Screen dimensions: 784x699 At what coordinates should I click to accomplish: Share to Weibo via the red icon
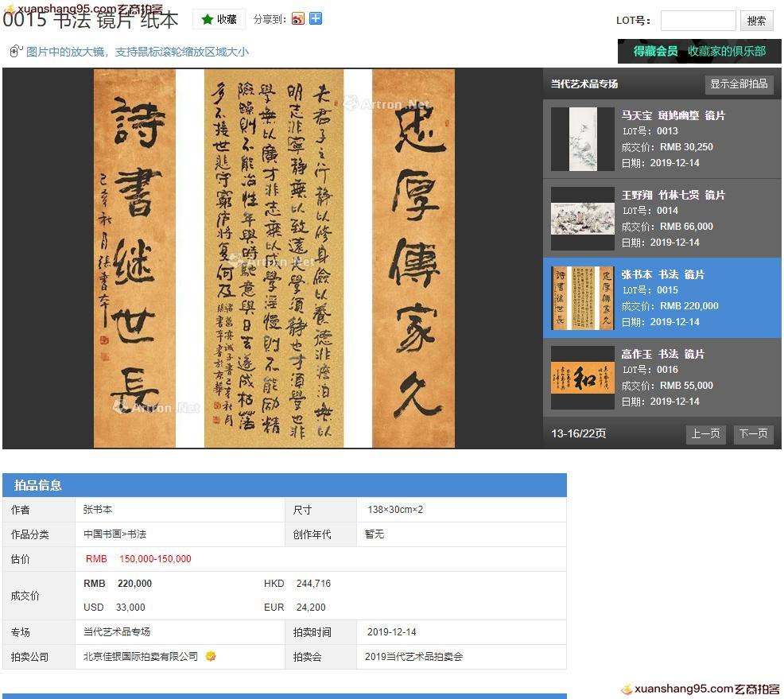[298, 19]
